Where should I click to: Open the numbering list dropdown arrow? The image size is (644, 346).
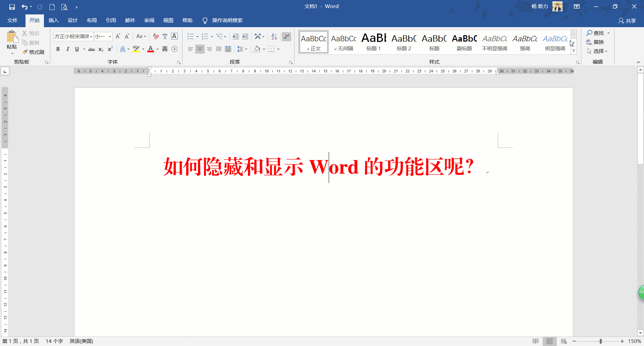tap(212, 37)
